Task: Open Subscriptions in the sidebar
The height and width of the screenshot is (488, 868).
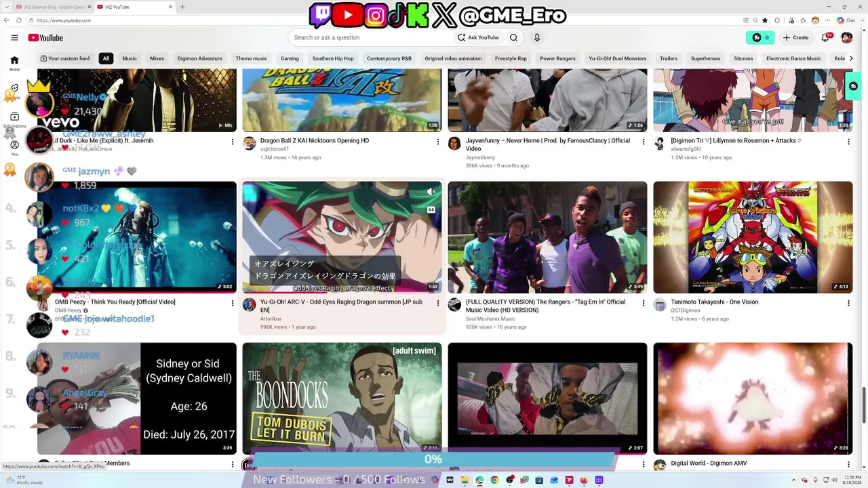Action: tap(14, 120)
